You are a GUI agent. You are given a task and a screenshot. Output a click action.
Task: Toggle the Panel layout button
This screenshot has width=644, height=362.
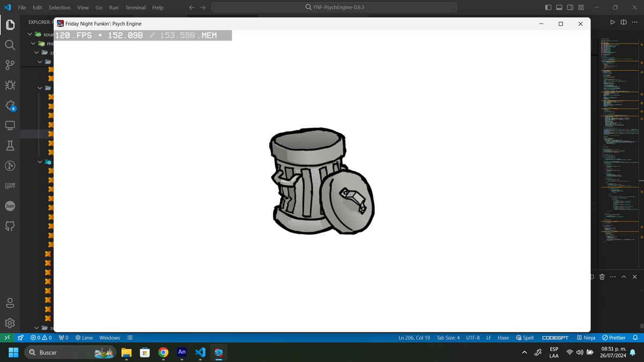(559, 8)
